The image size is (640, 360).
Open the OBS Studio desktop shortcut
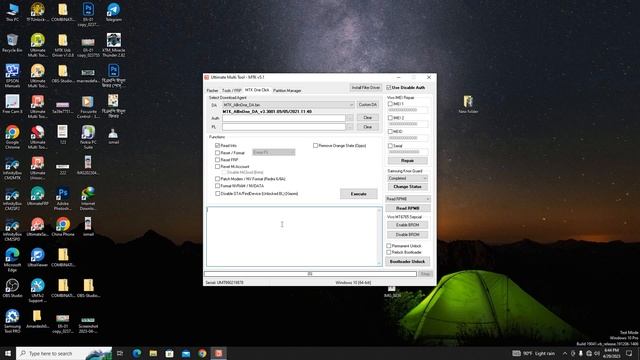[x=12, y=288]
